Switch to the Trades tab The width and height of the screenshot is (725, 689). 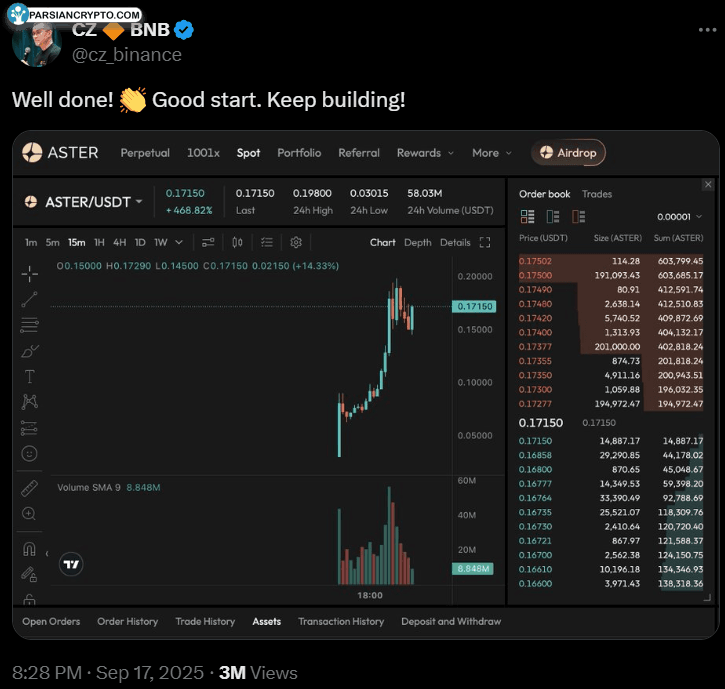pyautogui.click(x=597, y=194)
